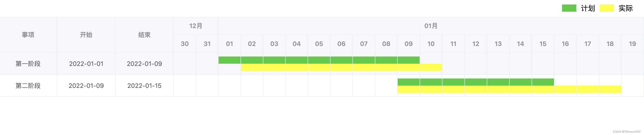Select day 19 in the timeline header
Image resolution: width=644 pixels, height=135 pixels.
tap(633, 44)
